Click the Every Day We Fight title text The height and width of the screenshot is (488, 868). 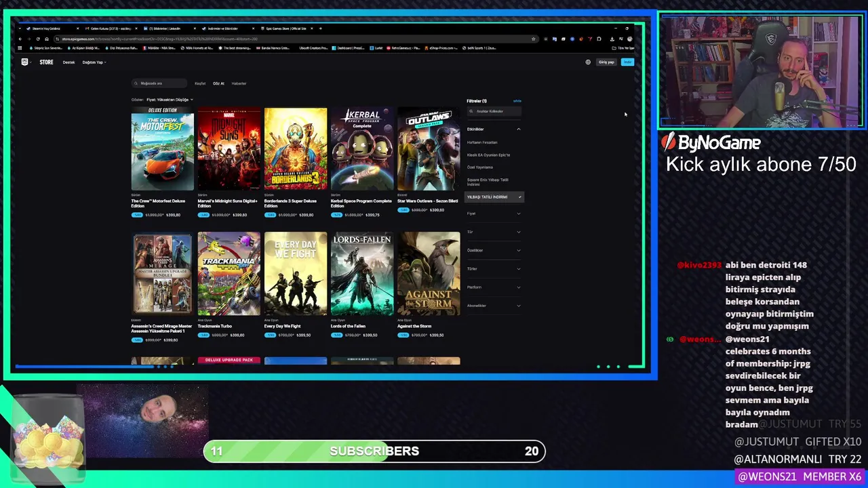(x=282, y=326)
